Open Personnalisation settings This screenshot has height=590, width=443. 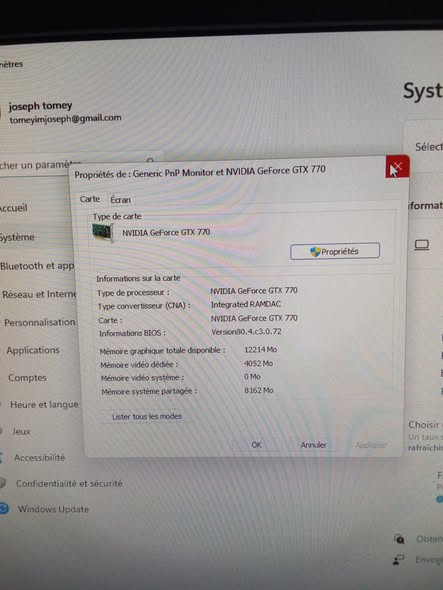[40, 322]
